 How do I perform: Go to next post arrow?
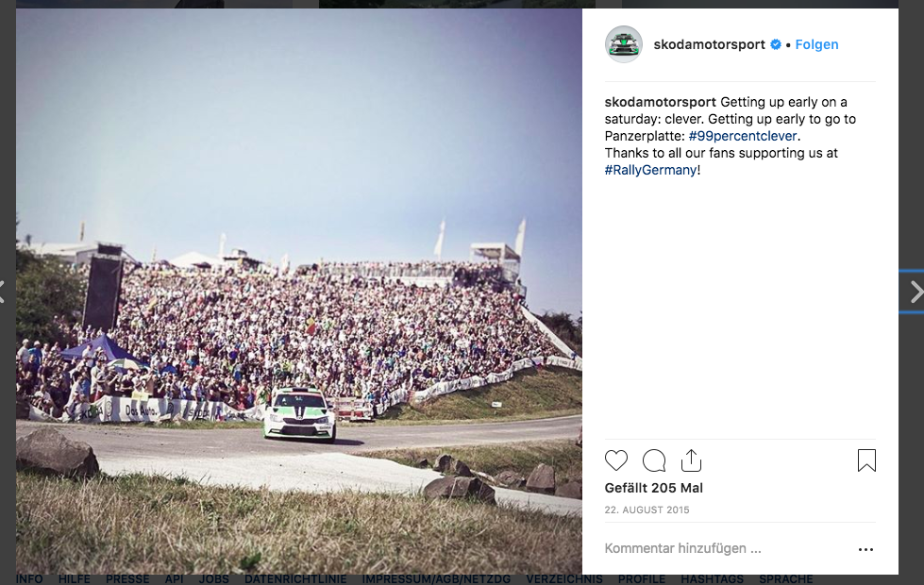(x=916, y=292)
